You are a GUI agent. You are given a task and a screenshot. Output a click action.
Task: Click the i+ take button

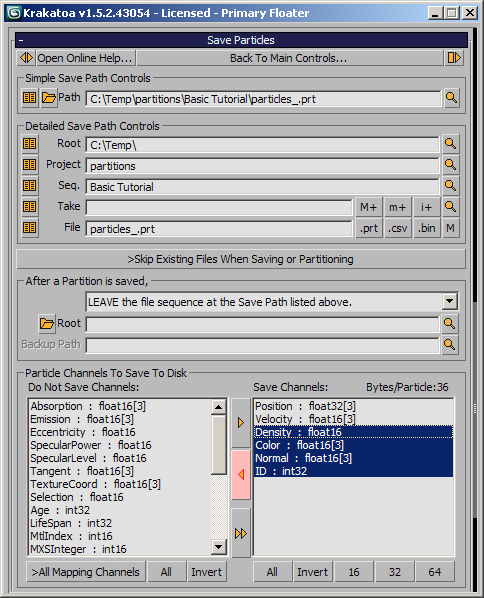click(x=426, y=207)
